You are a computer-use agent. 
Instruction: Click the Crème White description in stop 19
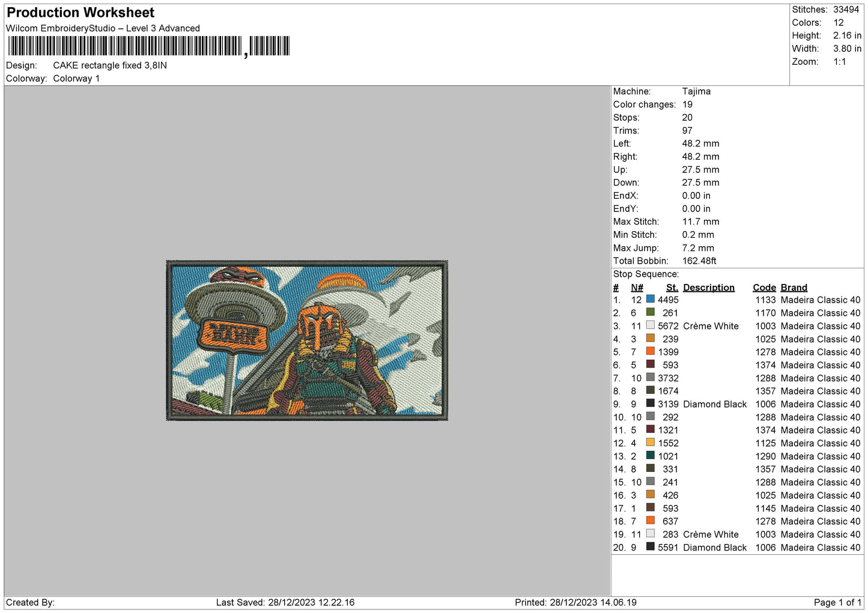point(711,534)
